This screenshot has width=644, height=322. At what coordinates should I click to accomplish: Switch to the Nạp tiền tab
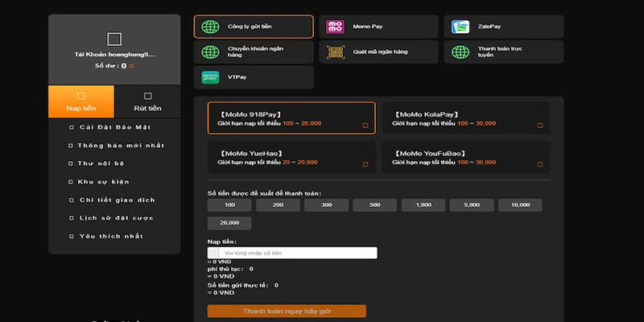coord(80,101)
